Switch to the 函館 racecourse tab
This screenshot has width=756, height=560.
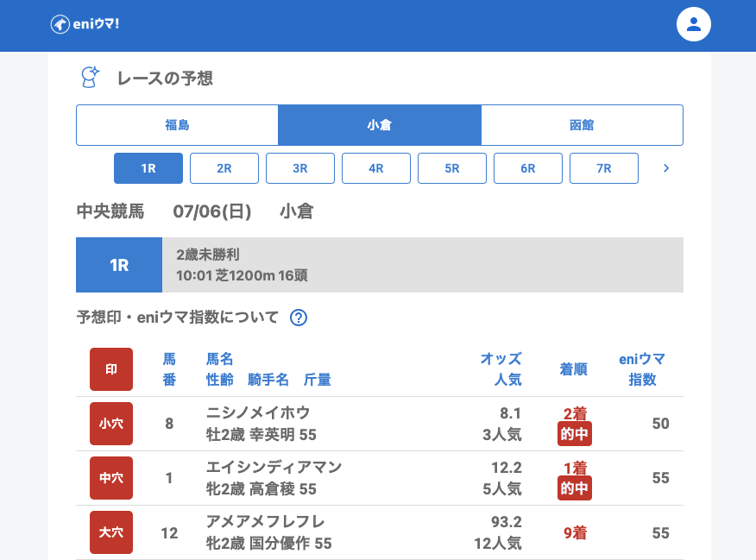click(582, 125)
